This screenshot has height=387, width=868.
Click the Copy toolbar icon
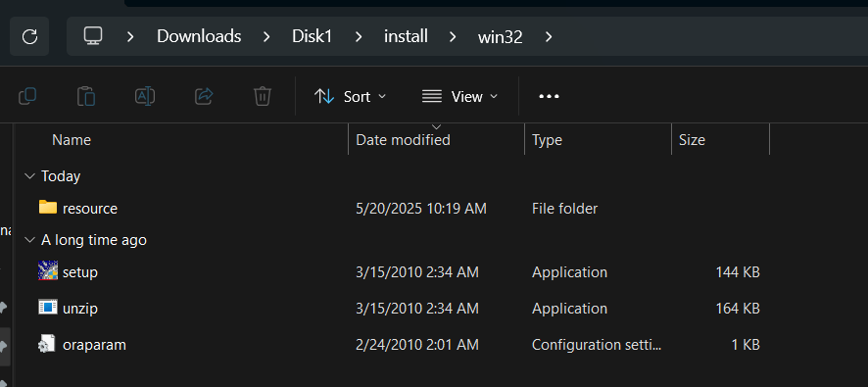(x=27, y=96)
